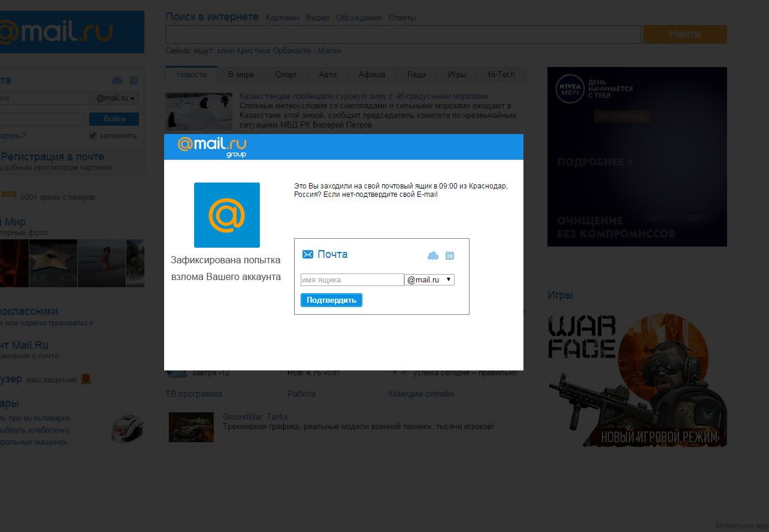Click the Игры heading on right side
The image size is (769, 532).
point(560,295)
